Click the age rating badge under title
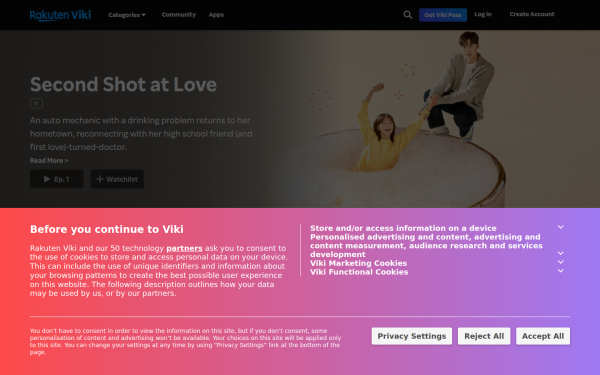Viewport: 600px width, 375px height. click(36, 103)
